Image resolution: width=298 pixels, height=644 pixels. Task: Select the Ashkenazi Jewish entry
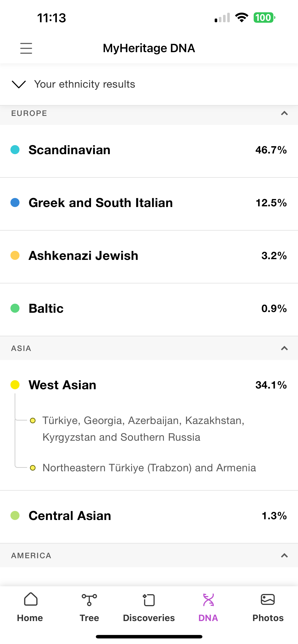149,255
